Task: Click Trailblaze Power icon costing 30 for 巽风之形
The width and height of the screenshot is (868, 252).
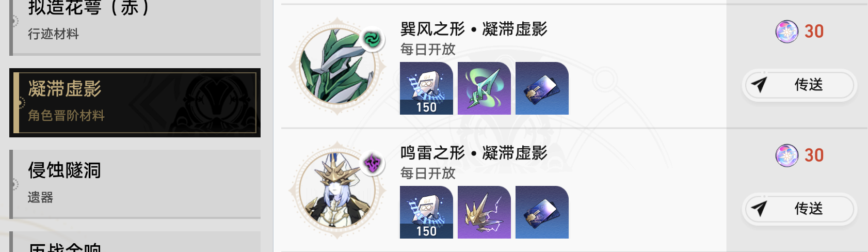Action: tap(787, 31)
